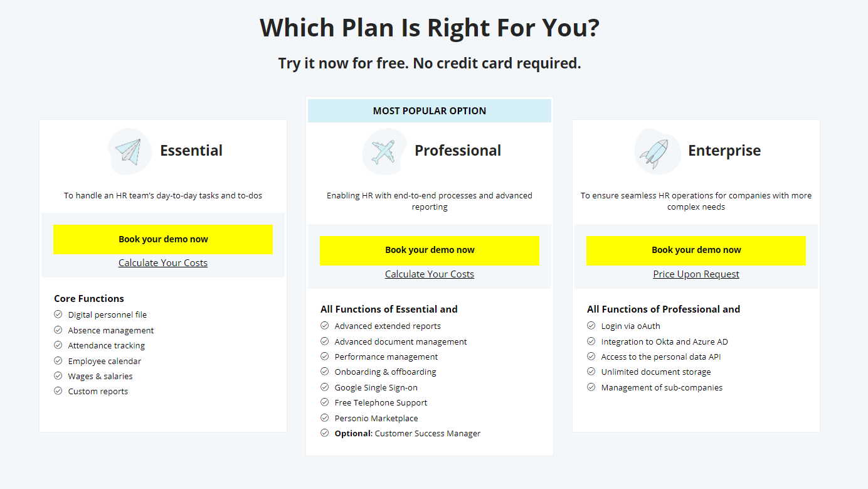
Task: Open Calculate Your Costs under Essential
Action: [163, 263]
